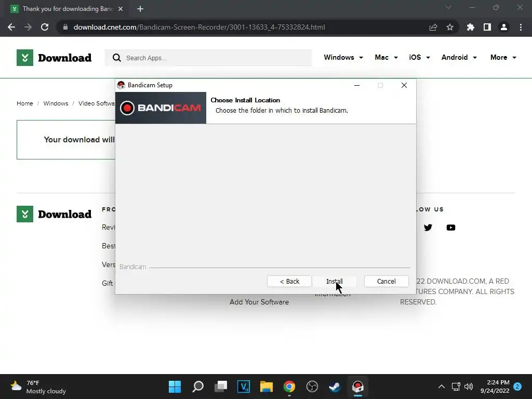Open the clock showing 2:24 PM

coord(495,387)
